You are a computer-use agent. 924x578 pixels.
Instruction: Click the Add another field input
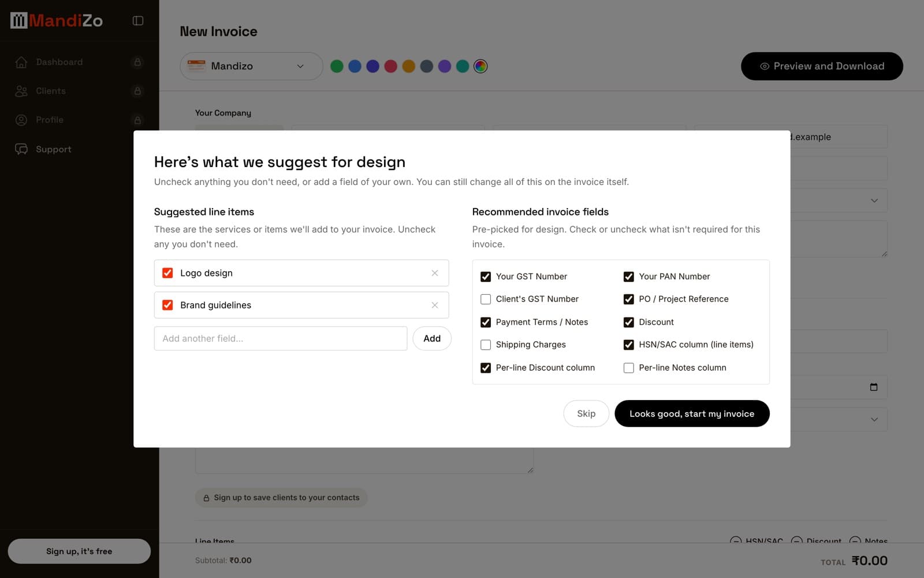(x=281, y=339)
